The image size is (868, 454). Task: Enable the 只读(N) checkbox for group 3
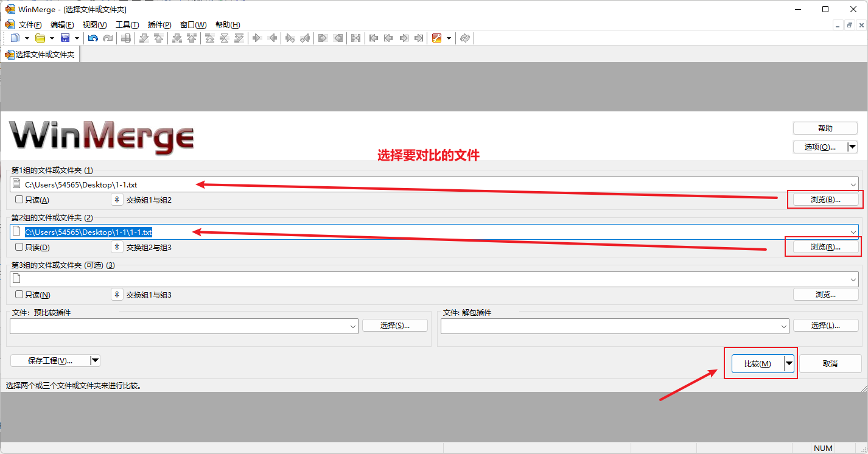click(x=19, y=295)
